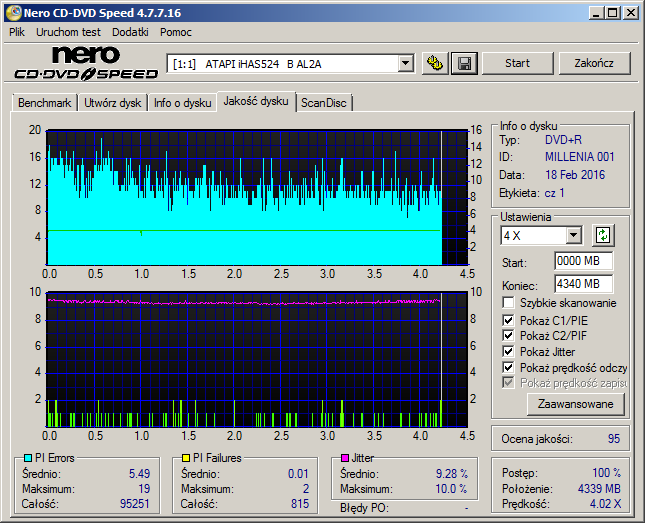Open Zaawansowane settings button
This screenshot has height=523, width=645.
(575, 404)
